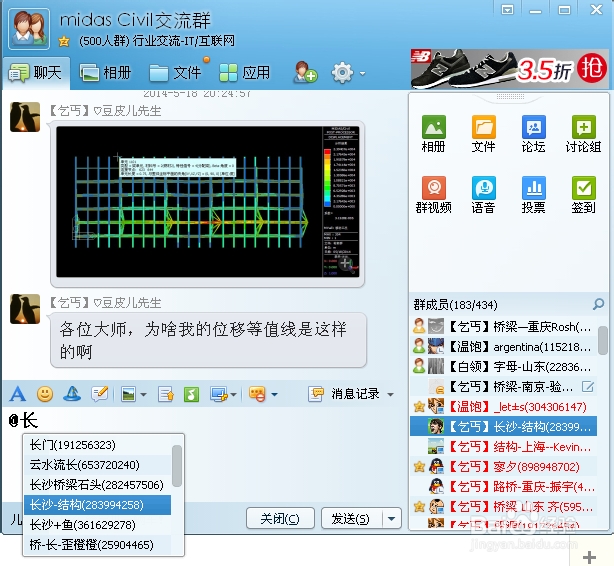
Task: Switch to the 应用 apps tab
Action: [244, 73]
